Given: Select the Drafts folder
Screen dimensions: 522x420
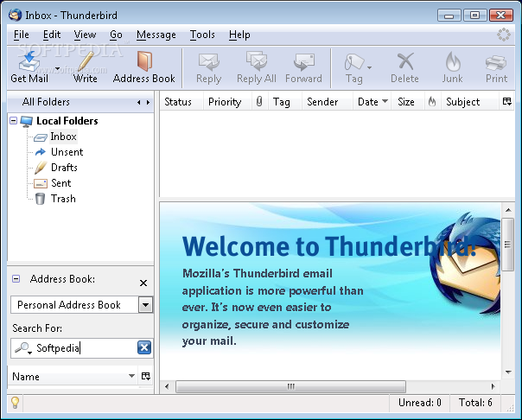Looking at the screenshot, I should [x=64, y=168].
